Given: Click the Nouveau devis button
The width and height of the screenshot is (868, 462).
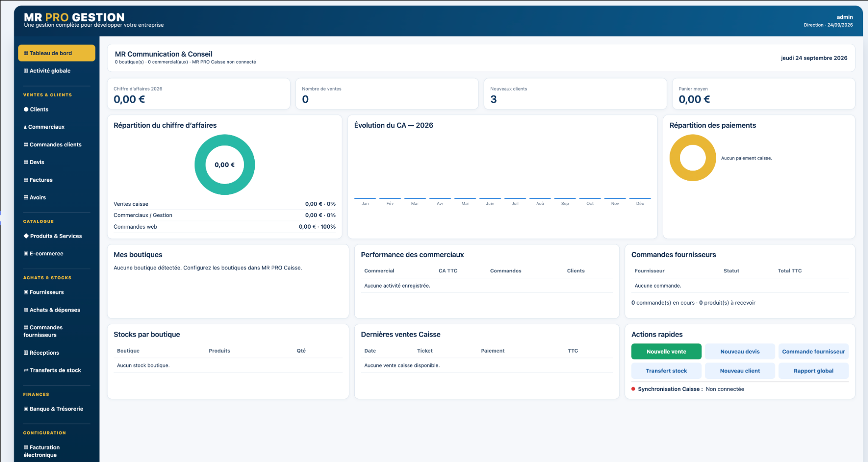Looking at the screenshot, I should coord(740,351).
